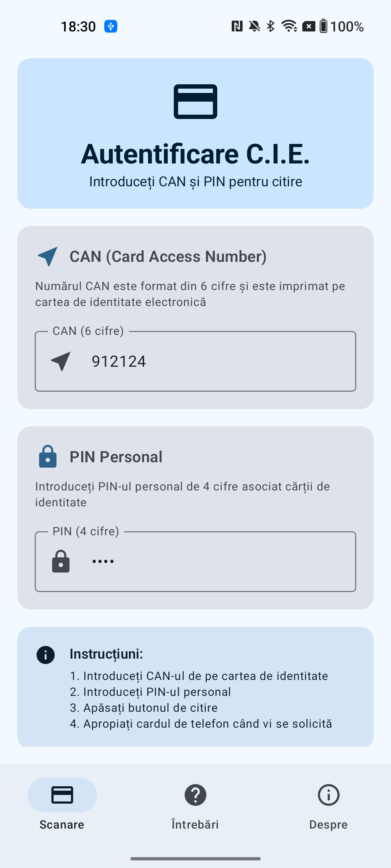Tap the Bluetooth status icon
The height and width of the screenshot is (868, 391).
(x=270, y=26)
